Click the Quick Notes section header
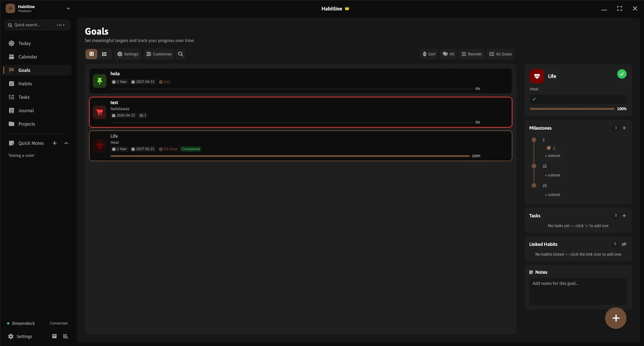Screen dimensions: 644x346 pos(31,143)
